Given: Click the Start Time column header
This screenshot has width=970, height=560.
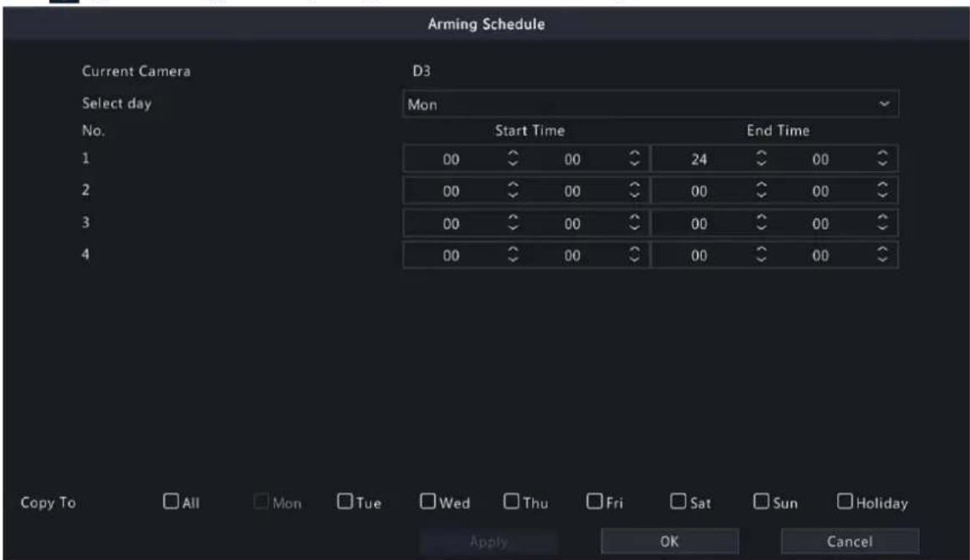Looking at the screenshot, I should [530, 131].
